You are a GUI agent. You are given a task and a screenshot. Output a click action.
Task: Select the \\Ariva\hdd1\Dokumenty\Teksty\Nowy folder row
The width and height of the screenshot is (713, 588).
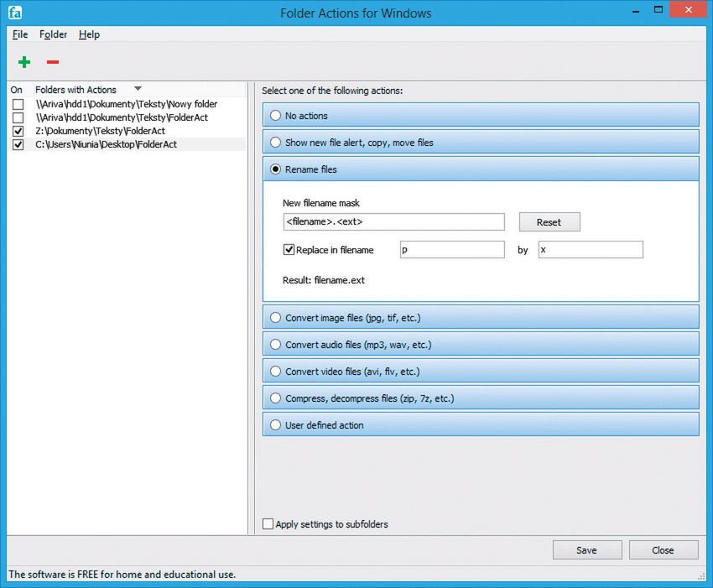(x=127, y=104)
